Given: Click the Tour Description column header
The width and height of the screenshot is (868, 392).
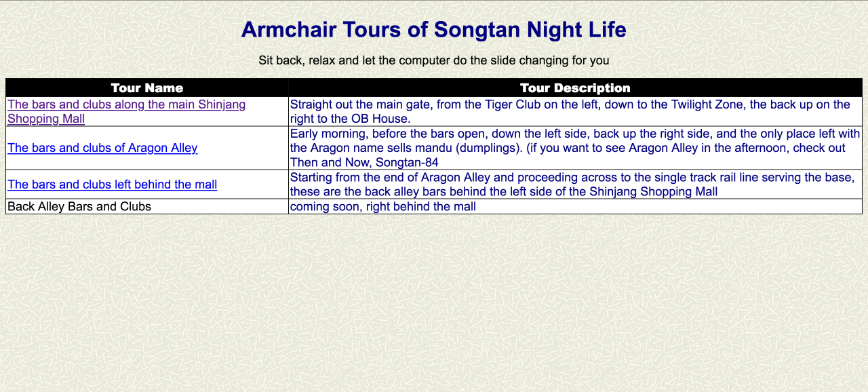Looking at the screenshot, I should point(575,88).
